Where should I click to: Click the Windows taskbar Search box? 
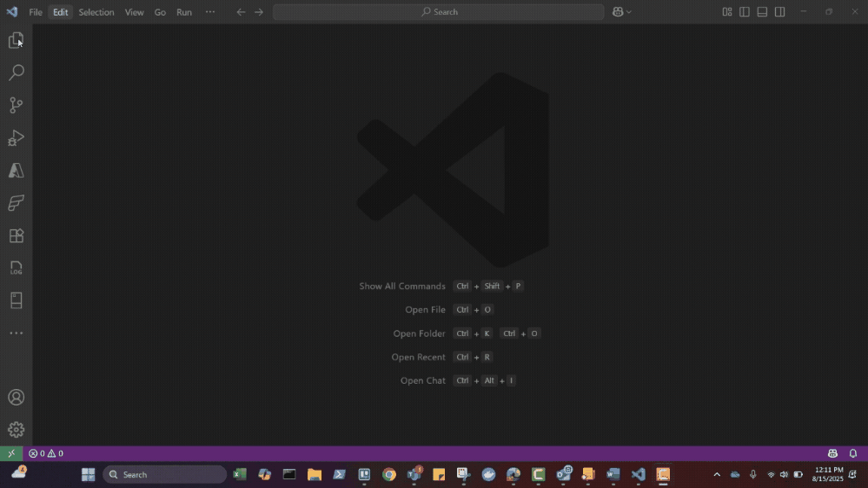pyautogui.click(x=164, y=474)
